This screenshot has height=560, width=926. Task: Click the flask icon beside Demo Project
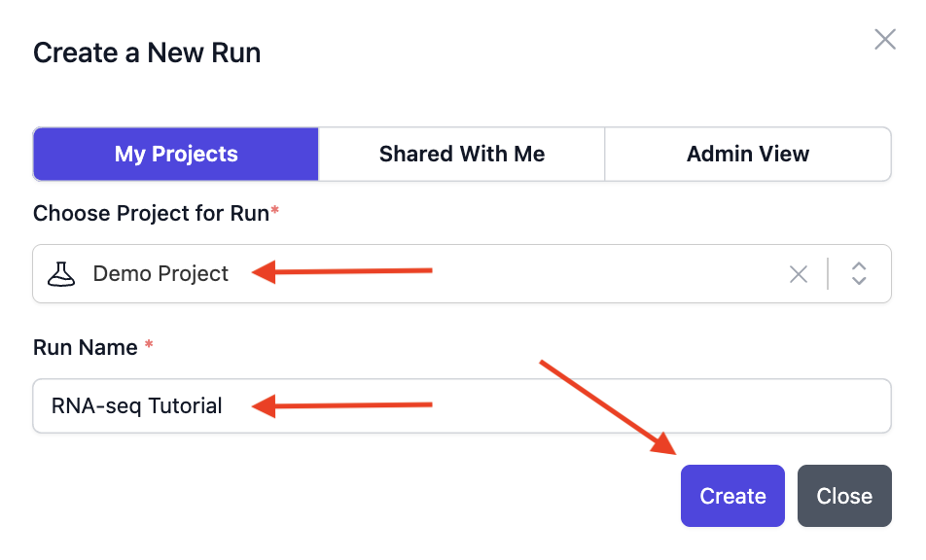click(62, 273)
